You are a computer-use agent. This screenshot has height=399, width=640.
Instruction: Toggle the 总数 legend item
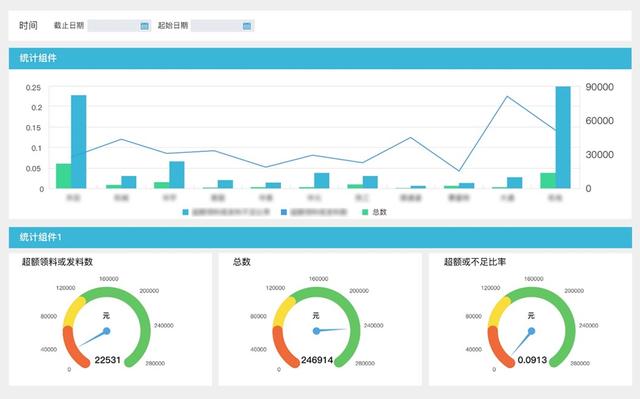pos(374,212)
